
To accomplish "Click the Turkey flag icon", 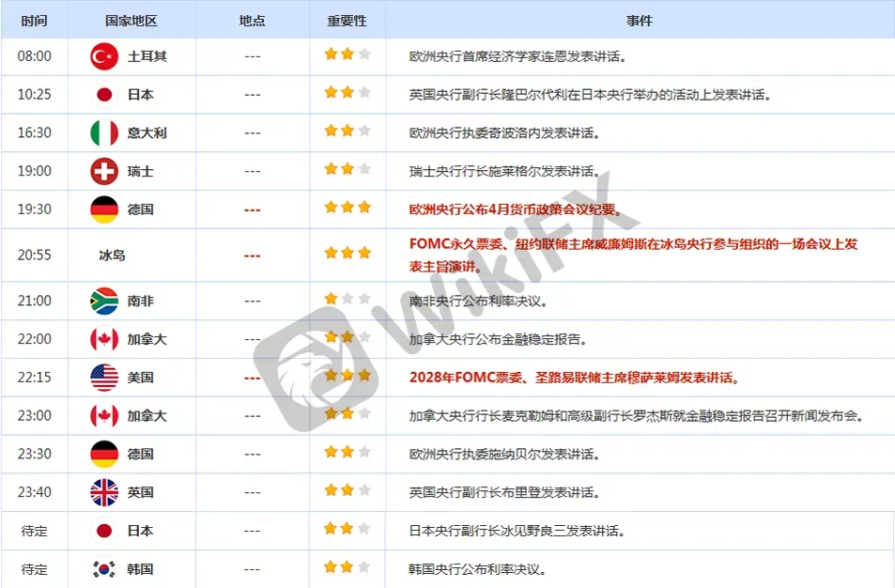I will 104,56.
